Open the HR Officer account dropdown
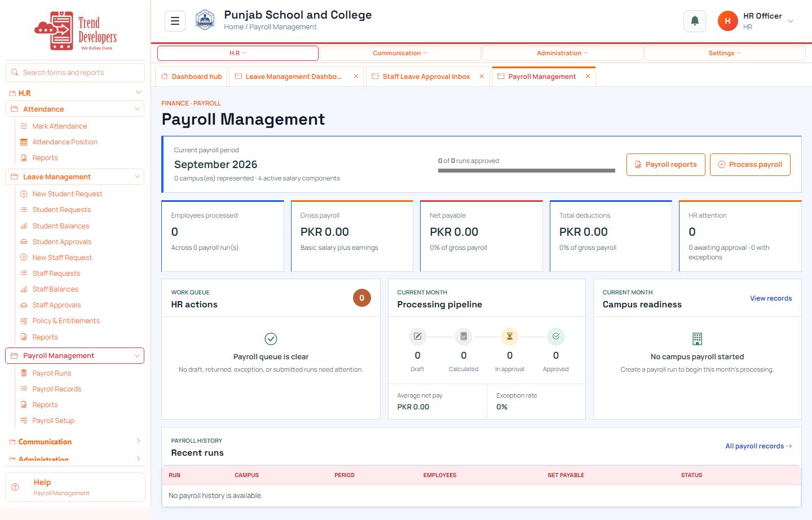Viewport: 812px width, 520px height. 791,21
